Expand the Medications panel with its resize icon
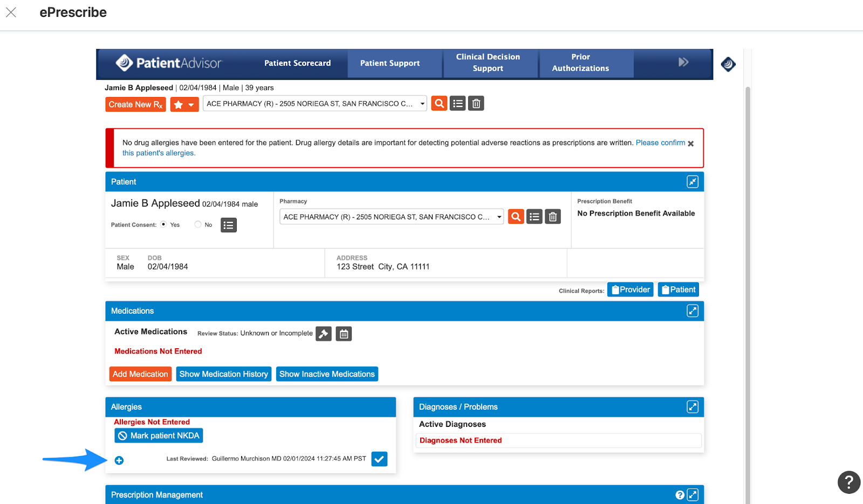The width and height of the screenshot is (863, 504). pos(693,310)
